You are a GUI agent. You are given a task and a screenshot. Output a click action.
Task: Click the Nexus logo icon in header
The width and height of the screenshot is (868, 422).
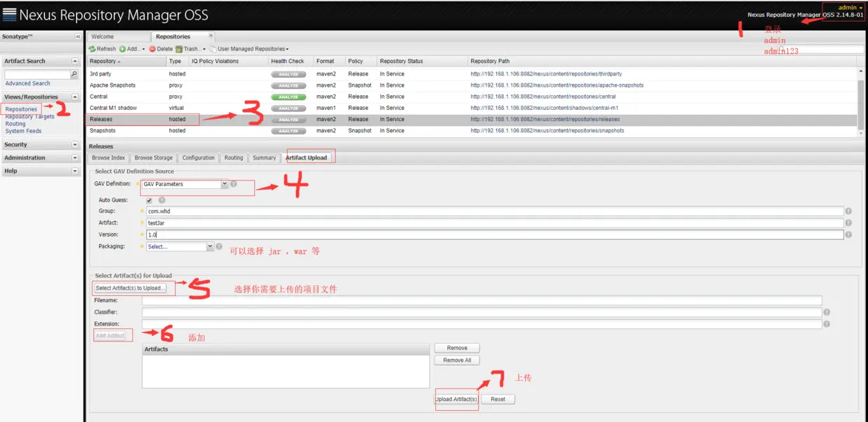(x=10, y=15)
